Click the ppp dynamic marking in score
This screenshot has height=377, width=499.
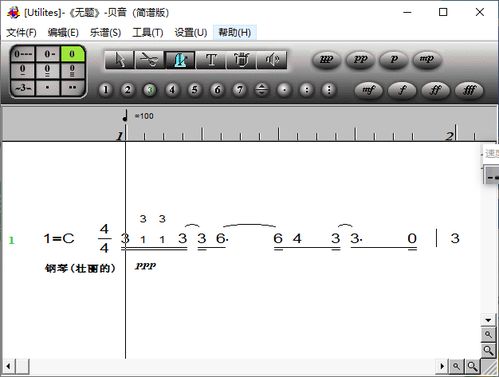click(145, 266)
